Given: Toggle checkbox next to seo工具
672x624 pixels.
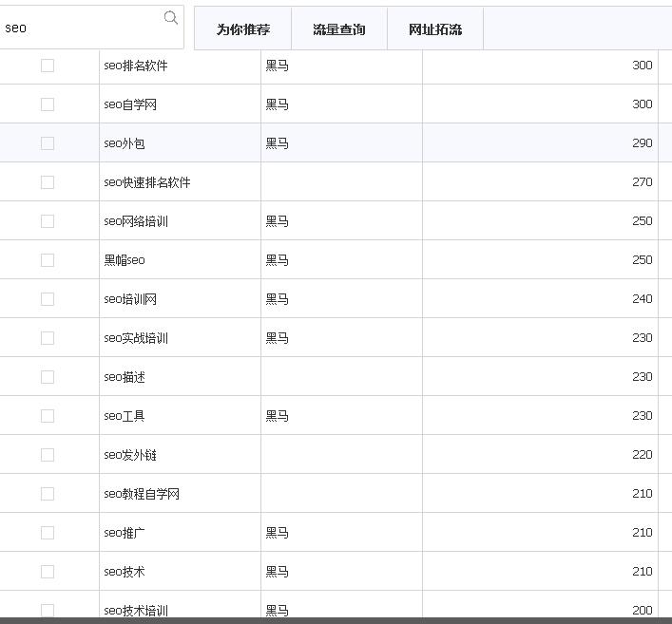Looking at the screenshot, I should point(48,416).
